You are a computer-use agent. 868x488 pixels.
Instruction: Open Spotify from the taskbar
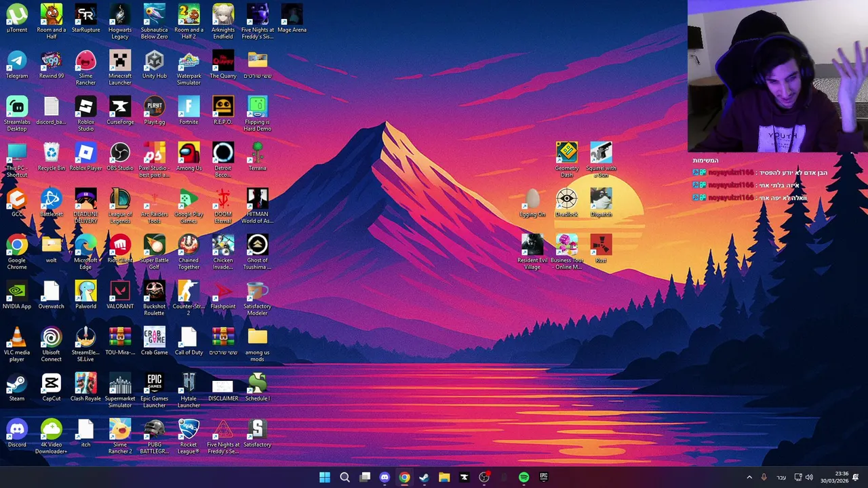(524, 477)
